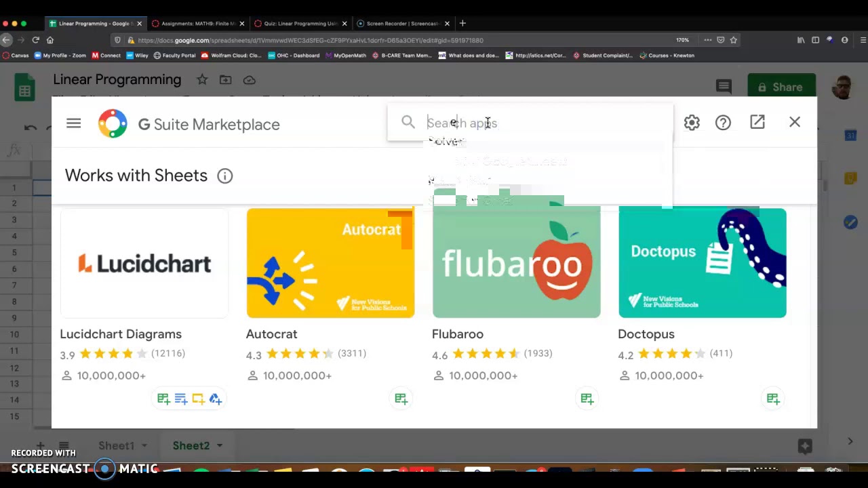
Task: Open the G Suite Marketplace hamburger menu
Action: (73, 123)
